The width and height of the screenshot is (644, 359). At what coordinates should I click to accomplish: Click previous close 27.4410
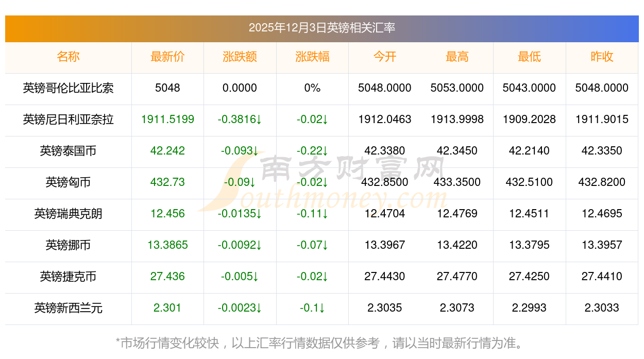[602, 277]
